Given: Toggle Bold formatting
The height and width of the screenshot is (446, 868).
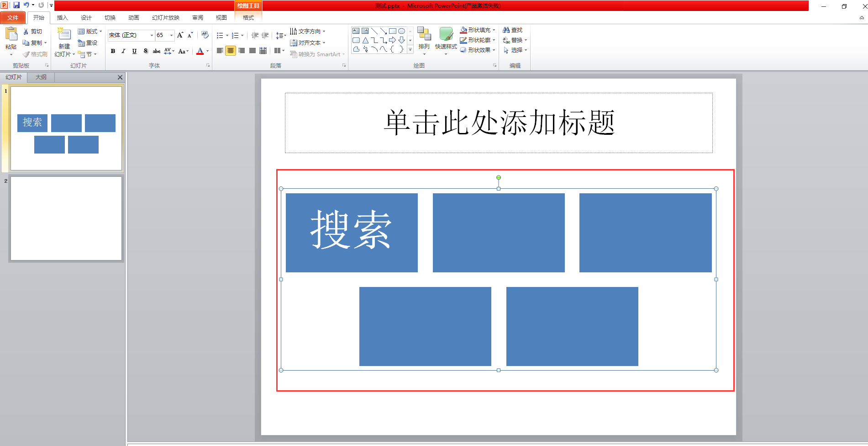Looking at the screenshot, I should (113, 51).
